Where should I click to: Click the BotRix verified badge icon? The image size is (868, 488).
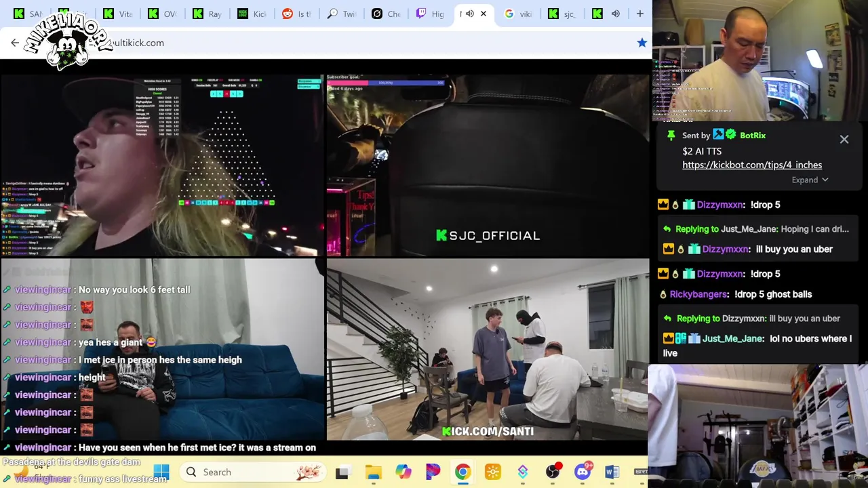[x=730, y=135]
